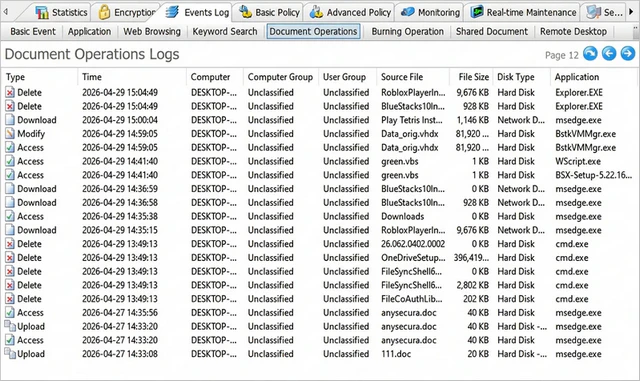Click the Delete icon for 928 KB Explorer.EXE row

tap(10, 106)
